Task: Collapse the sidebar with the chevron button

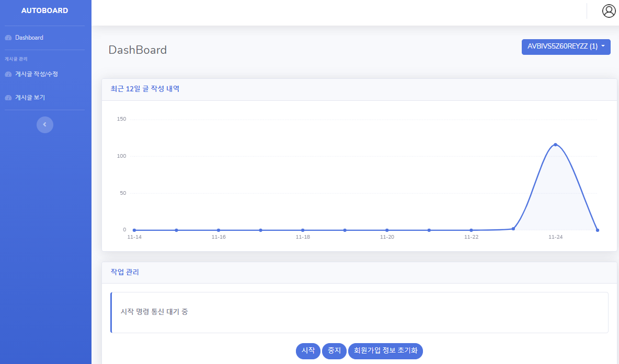Action: point(45,124)
